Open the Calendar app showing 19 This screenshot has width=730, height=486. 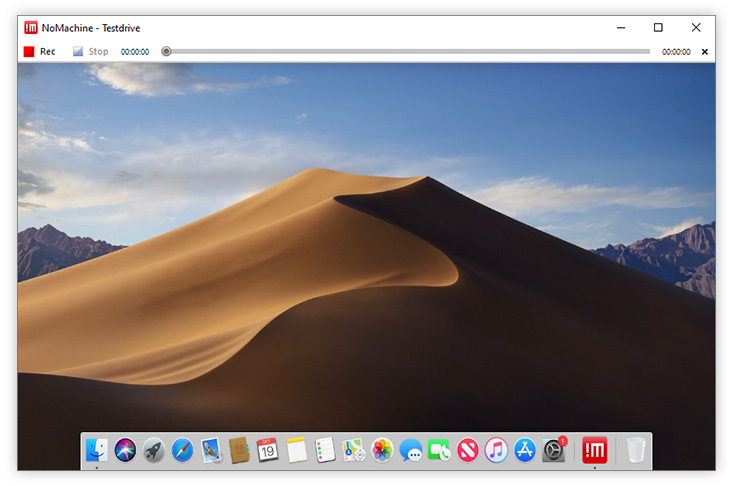click(267, 450)
